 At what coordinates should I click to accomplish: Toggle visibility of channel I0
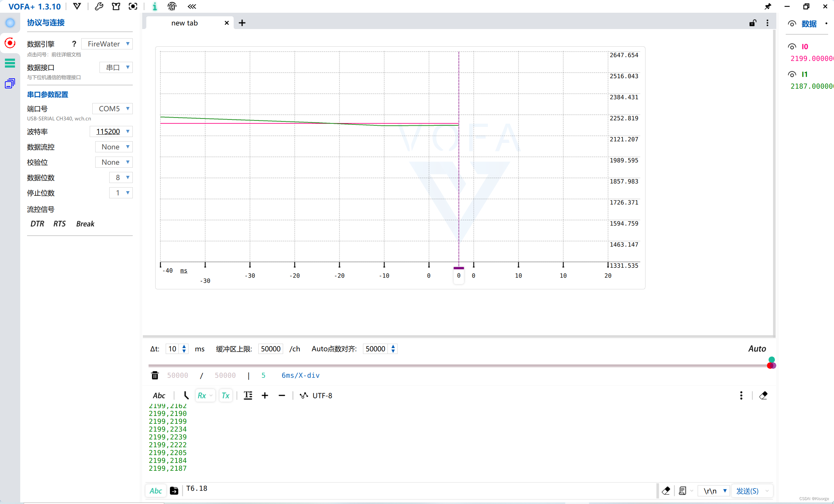click(792, 47)
